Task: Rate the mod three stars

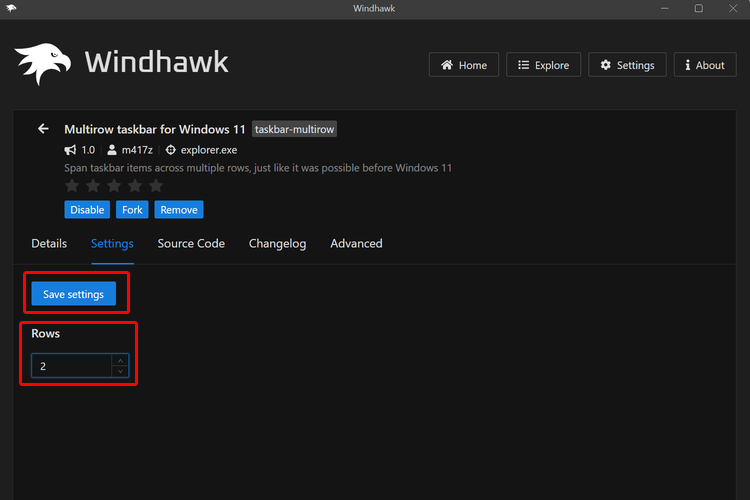Action: pos(114,186)
